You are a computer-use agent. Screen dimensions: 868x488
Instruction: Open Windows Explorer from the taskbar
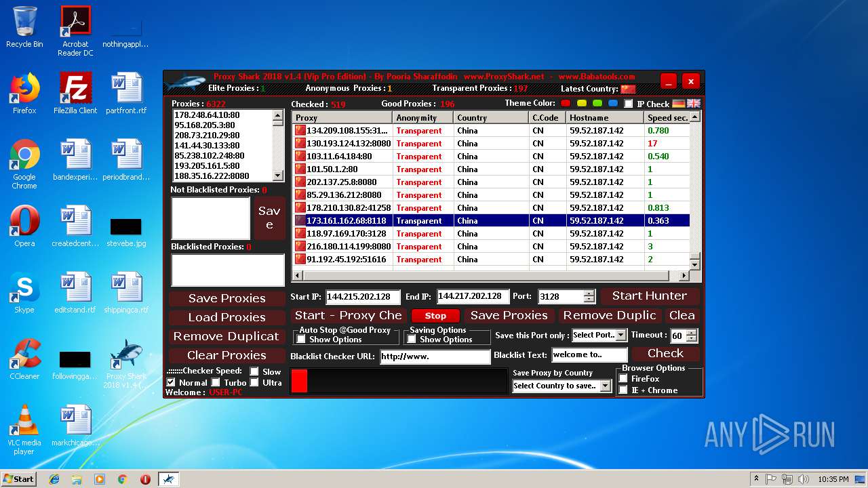(77, 479)
